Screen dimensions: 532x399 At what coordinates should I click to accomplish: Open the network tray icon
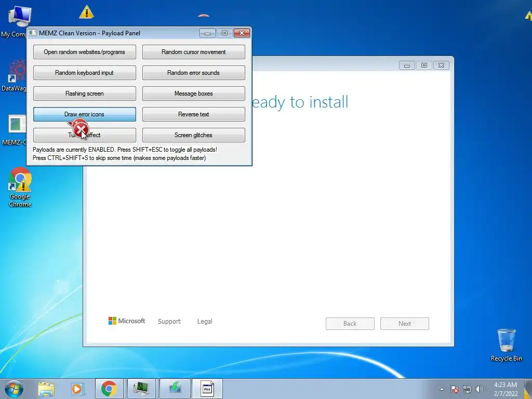pos(467,389)
